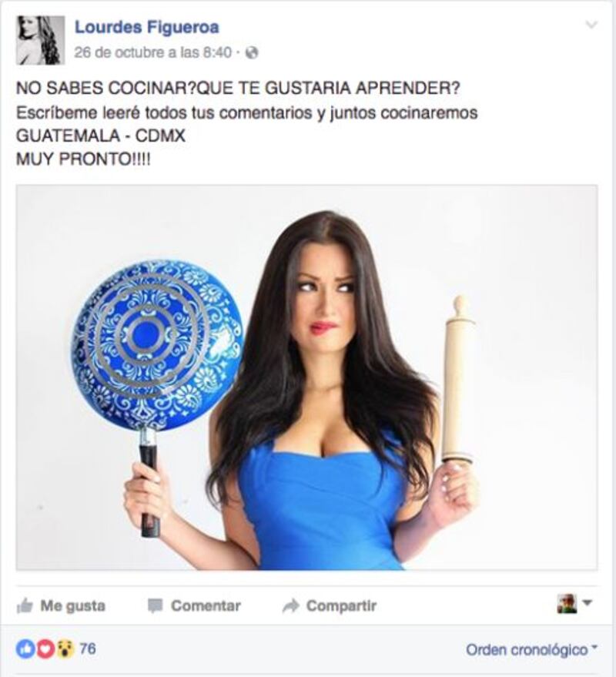The height and width of the screenshot is (677, 616).
Task: Open the Orden cronológico sort dropdown
Action: click(x=531, y=649)
